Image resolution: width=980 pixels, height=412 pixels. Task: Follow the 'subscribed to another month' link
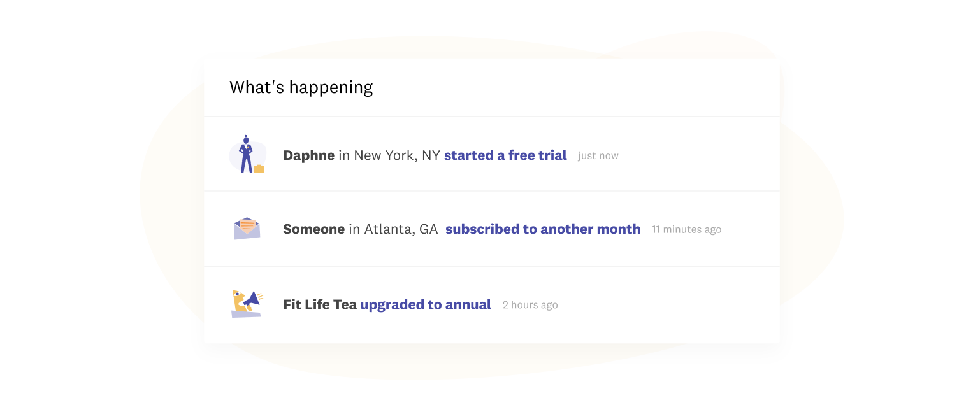(x=543, y=229)
